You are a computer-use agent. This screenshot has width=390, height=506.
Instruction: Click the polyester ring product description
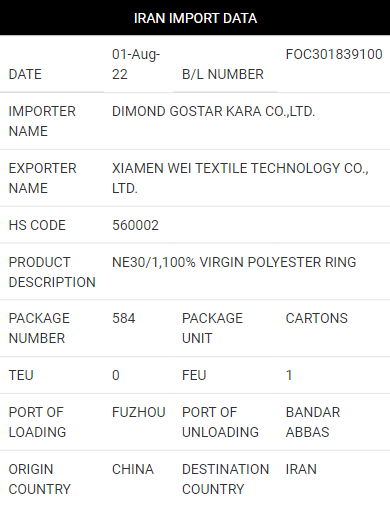tap(234, 262)
